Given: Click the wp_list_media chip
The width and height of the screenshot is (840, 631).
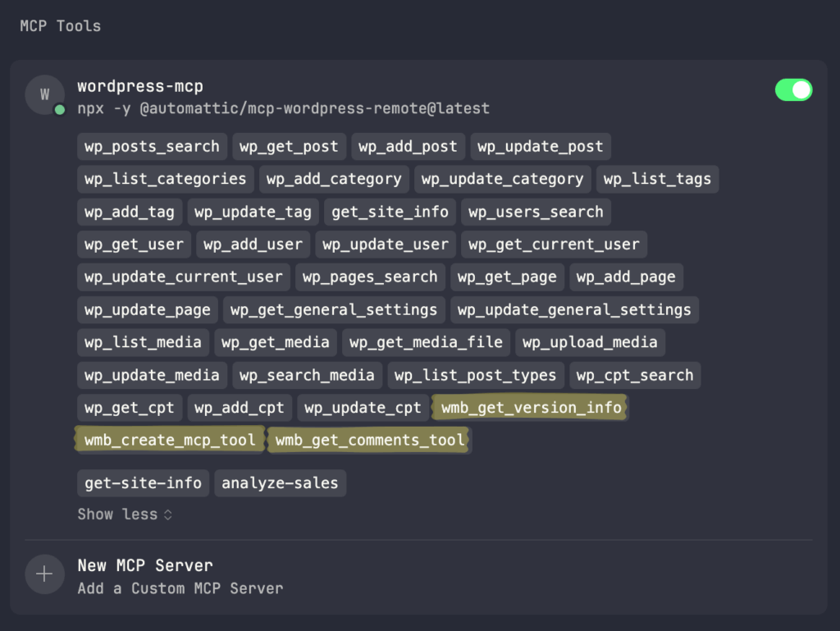Looking at the screenshot, I should pyautogui.click(x=143, y=342).
